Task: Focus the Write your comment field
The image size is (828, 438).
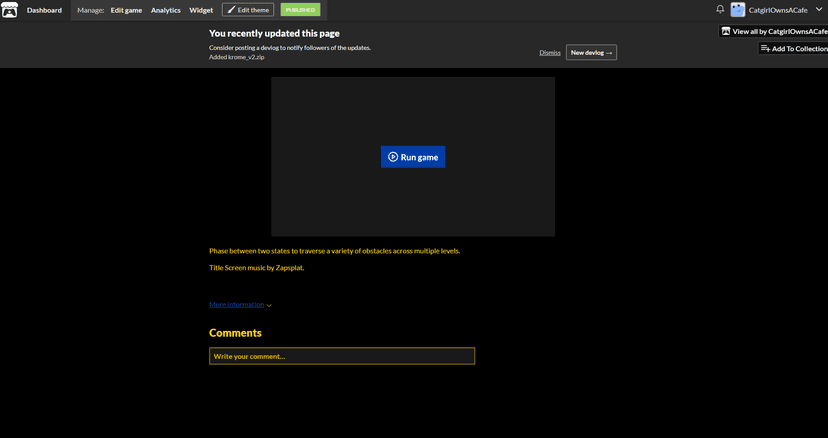Action: pyautogui.click(x=341, y=356)
